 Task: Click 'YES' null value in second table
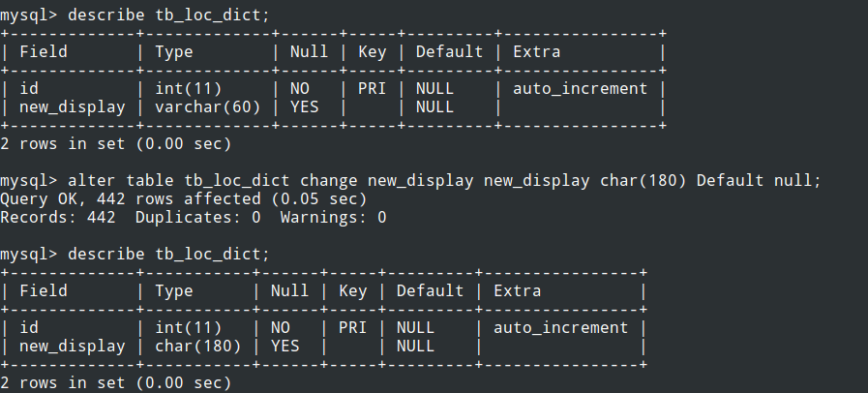pyautogui.click(x=285, y=346)
